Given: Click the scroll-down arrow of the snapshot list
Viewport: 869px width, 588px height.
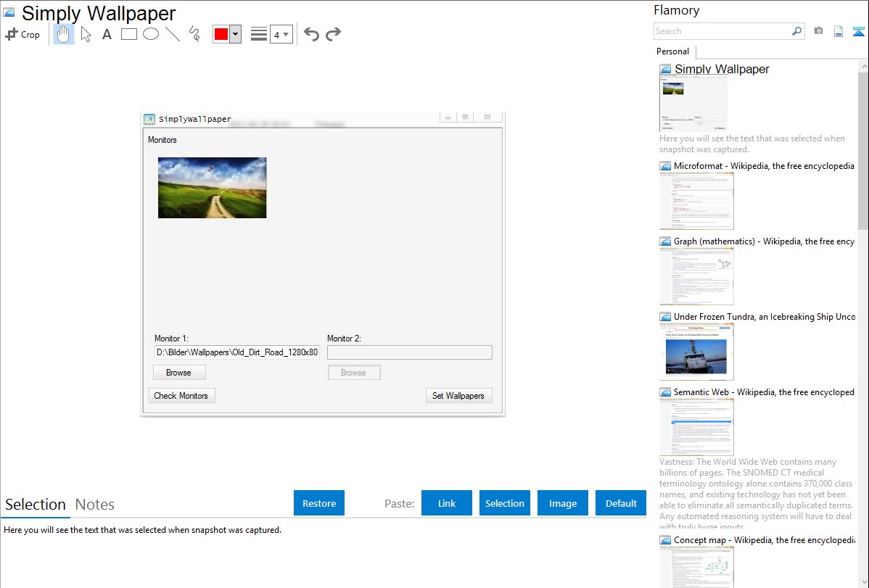Looking at the screenshot, I should 863,582.
